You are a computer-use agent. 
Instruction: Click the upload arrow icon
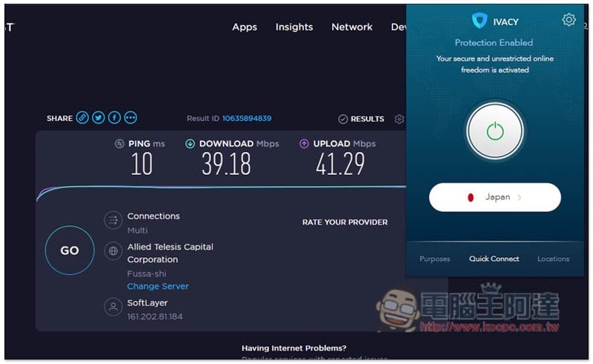pos(304,144)
